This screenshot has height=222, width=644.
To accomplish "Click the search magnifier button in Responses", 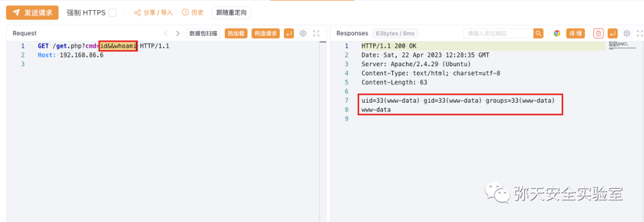I will [x=538, y=33].
